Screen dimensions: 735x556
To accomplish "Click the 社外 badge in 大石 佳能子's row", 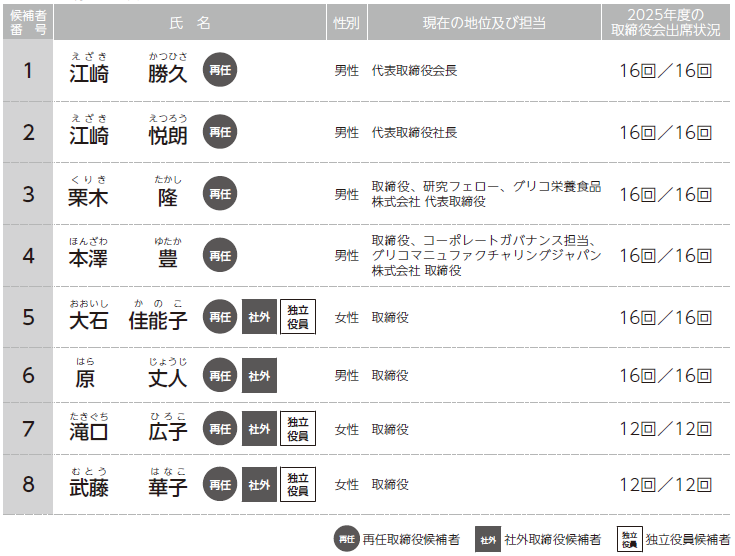I will click(x=259, y=318).
